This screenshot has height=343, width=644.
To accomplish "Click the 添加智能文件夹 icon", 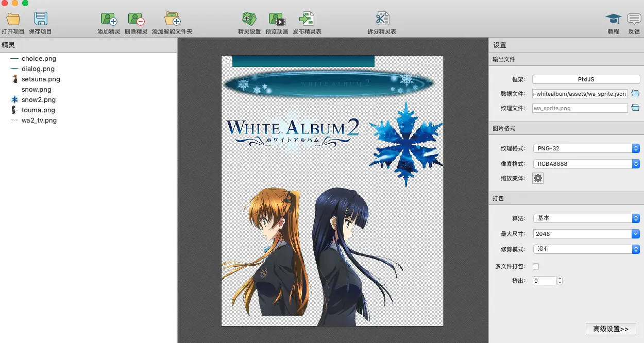I will [172, 19].
